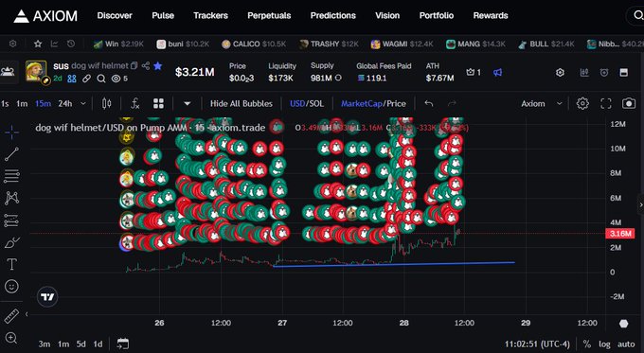Undo the last chart action
Image resolution: width=644 pixels, height=353 pixels.
[429, 104]
